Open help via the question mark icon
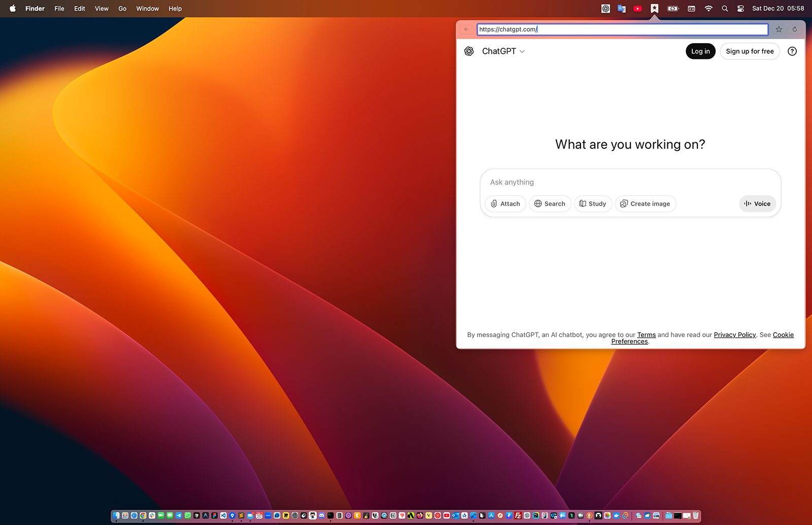 pos(792,51)
